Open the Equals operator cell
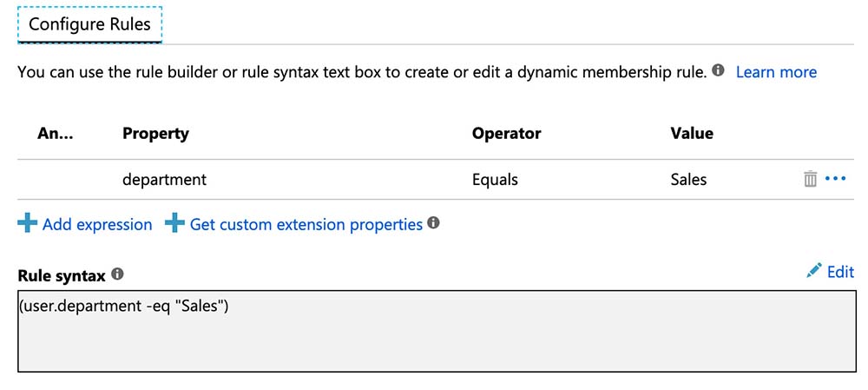868x390 pixels. 495,180
